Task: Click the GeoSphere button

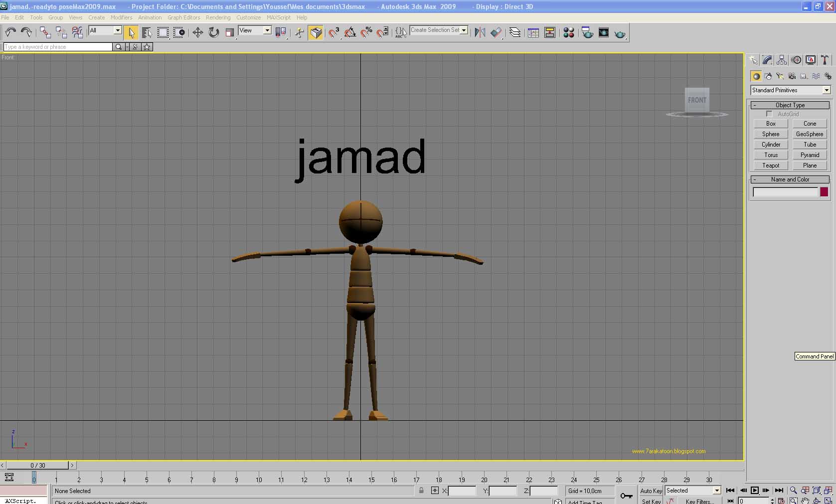Action: tap(810, 134)
